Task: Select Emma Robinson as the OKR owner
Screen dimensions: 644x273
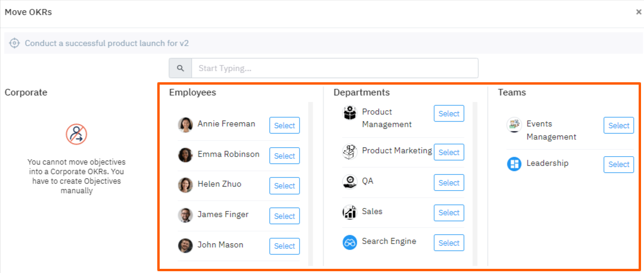Action: (284, 156)
